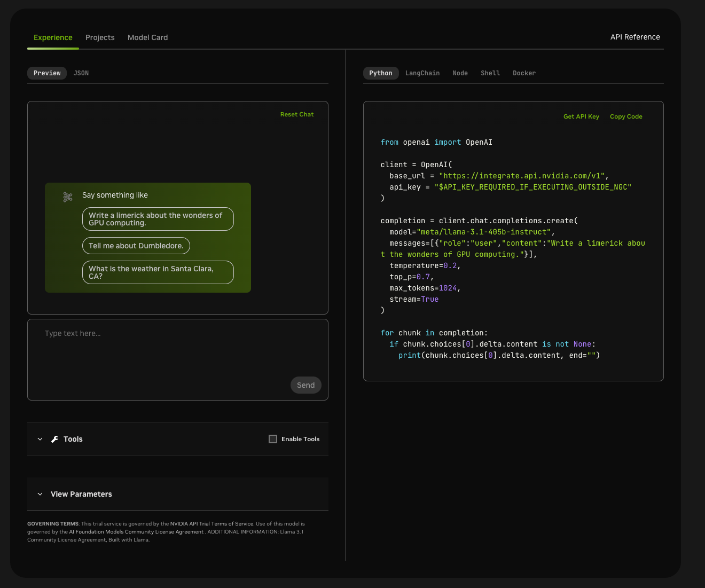The image size is (705, 588).
Task: Switch to the Experience tab
Action: (x=53, y=37)
